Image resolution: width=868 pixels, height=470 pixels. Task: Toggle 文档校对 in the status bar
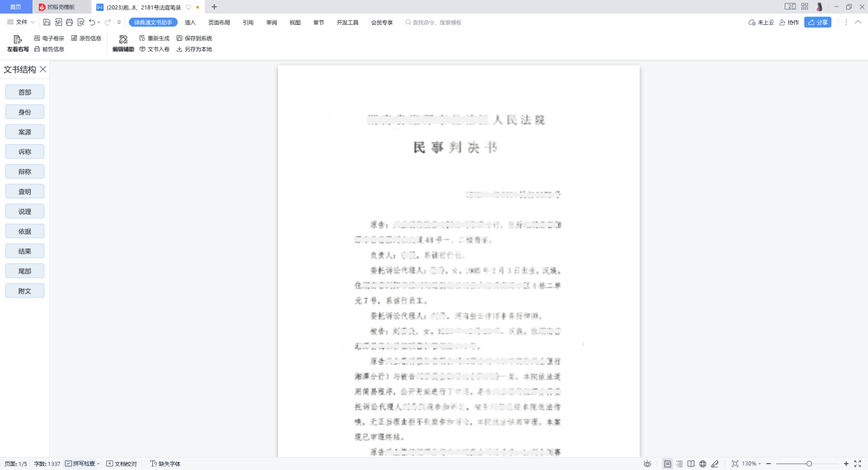122,464
